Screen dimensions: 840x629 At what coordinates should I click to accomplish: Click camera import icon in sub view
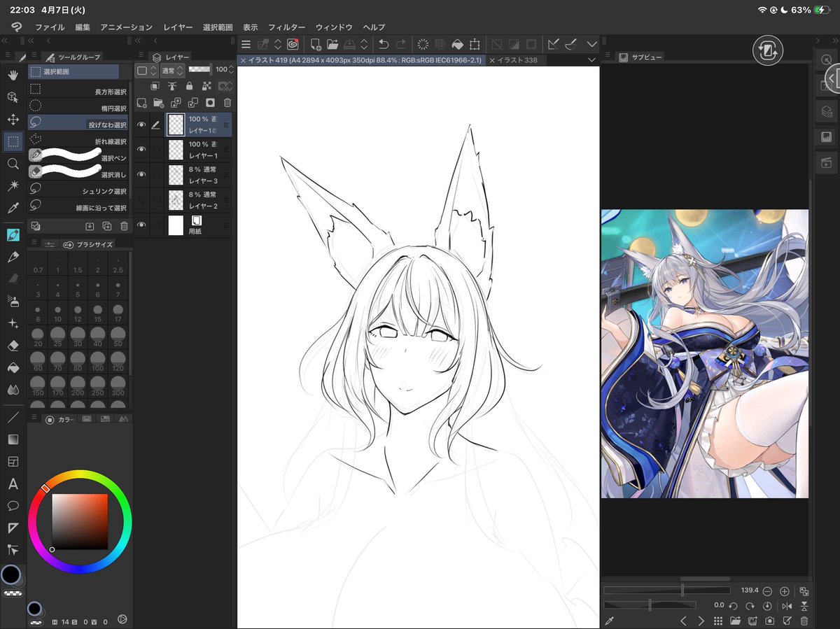[x=769, y=621]
